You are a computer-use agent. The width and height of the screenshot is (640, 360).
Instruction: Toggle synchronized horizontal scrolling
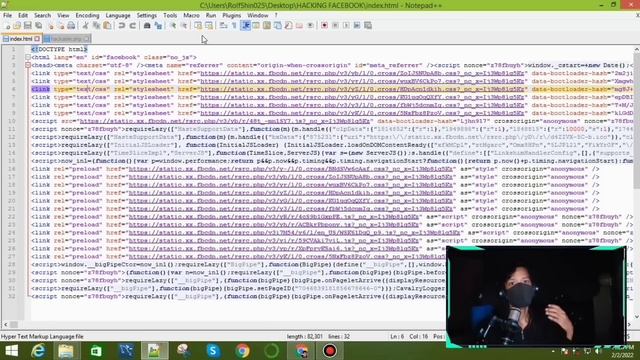209,26
